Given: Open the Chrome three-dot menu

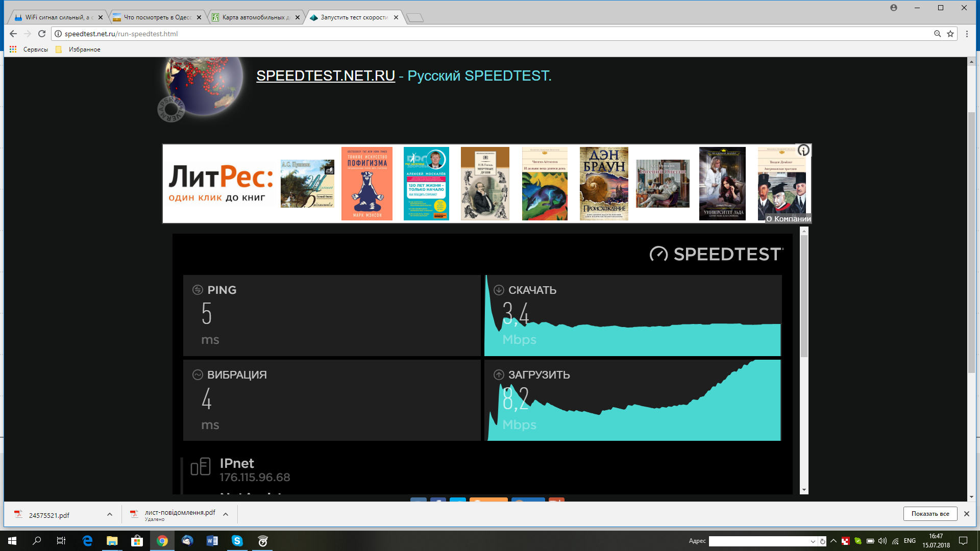Looking at the screenshot, I should pos(967,34).
